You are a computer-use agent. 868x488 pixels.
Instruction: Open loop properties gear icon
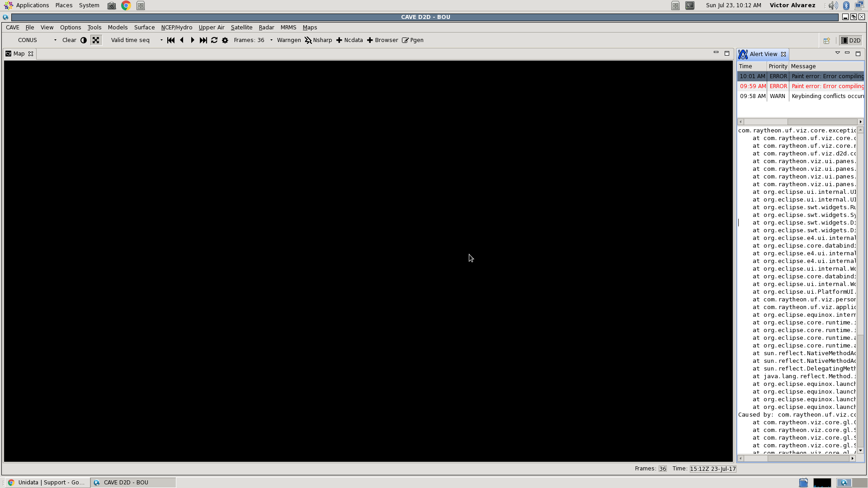click(x=225, y=40)
